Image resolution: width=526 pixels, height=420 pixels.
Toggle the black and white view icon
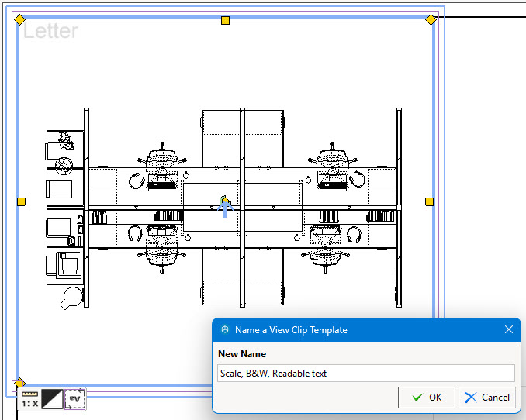pos(52,399)
